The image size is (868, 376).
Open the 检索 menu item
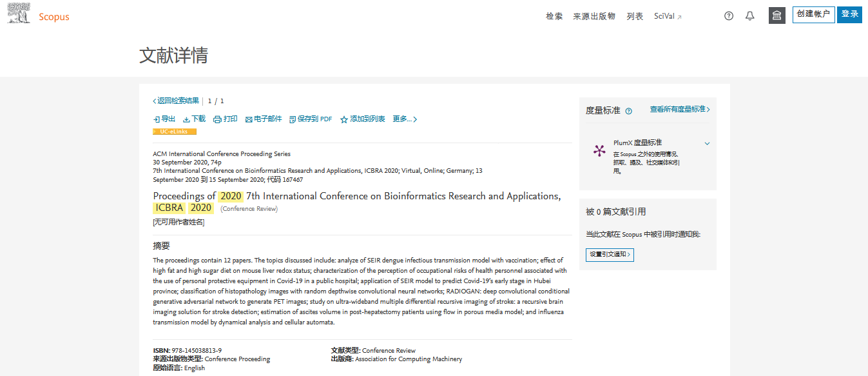pos(554,16)
